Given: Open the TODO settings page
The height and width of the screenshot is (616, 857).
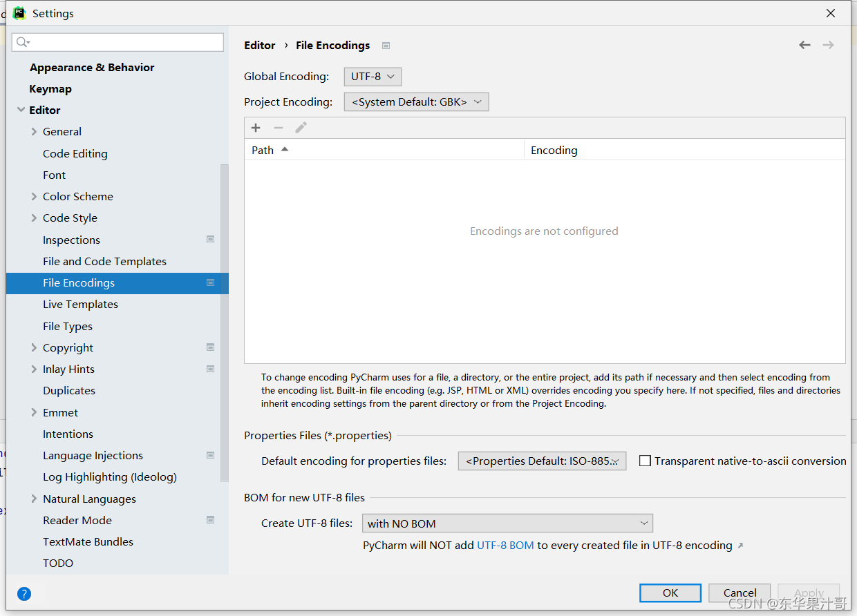Looking at the screenshot, I should pyautogui.click(x=58, y=563).
